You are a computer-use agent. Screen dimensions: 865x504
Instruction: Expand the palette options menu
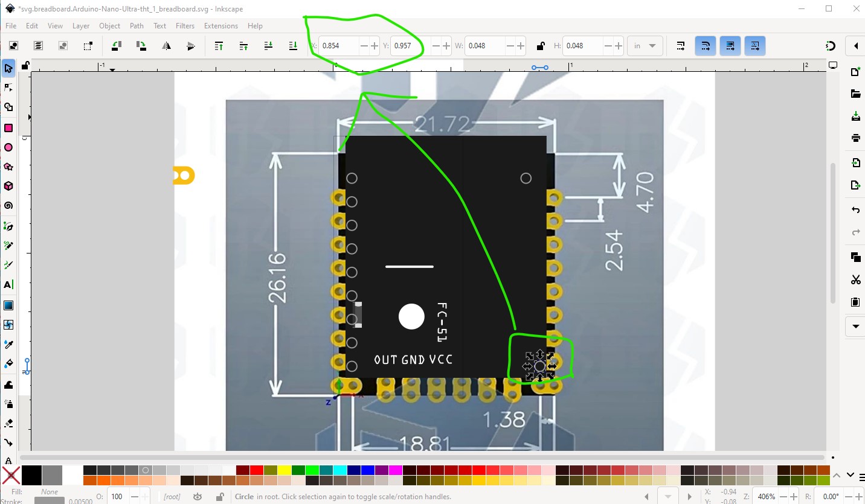click(851, 475)
